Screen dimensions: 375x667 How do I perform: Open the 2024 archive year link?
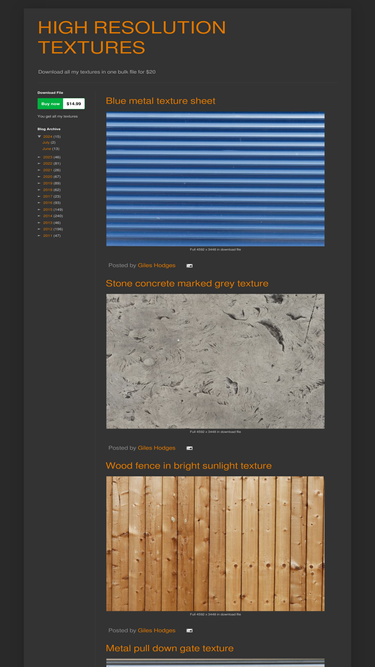tap(48, 137)
